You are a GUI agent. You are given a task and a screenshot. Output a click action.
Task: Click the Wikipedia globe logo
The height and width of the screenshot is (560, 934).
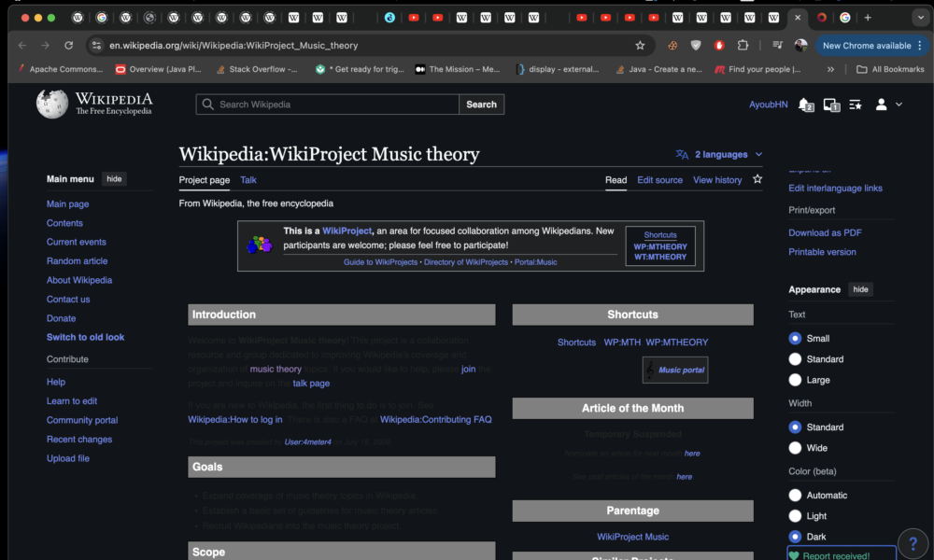click(51, 104)
